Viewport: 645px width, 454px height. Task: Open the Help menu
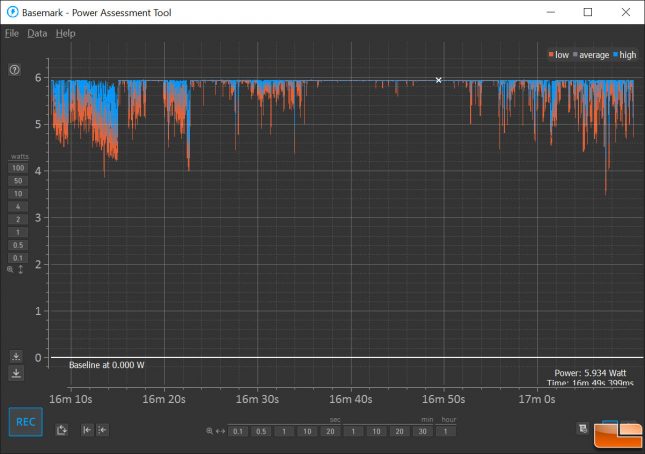click(x=65, y=33)
